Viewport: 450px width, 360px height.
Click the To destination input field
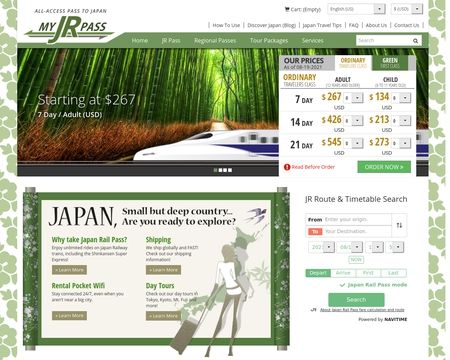point(348,231)
